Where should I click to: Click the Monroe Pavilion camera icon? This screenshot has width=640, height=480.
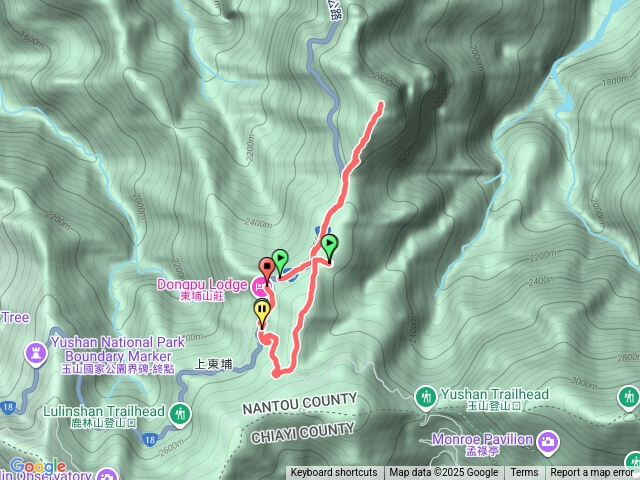click(549, 442)
